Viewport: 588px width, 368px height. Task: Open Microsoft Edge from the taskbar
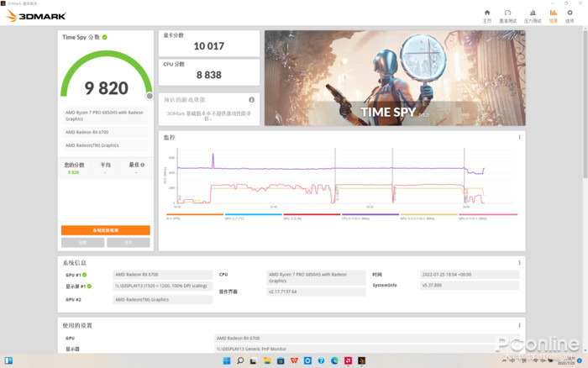pos(334,360)
